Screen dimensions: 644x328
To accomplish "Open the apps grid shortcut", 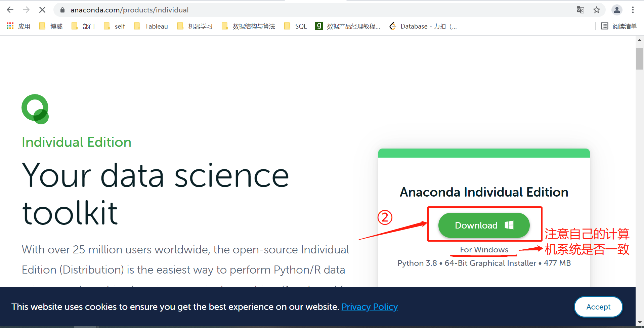I will pos(18,26).
